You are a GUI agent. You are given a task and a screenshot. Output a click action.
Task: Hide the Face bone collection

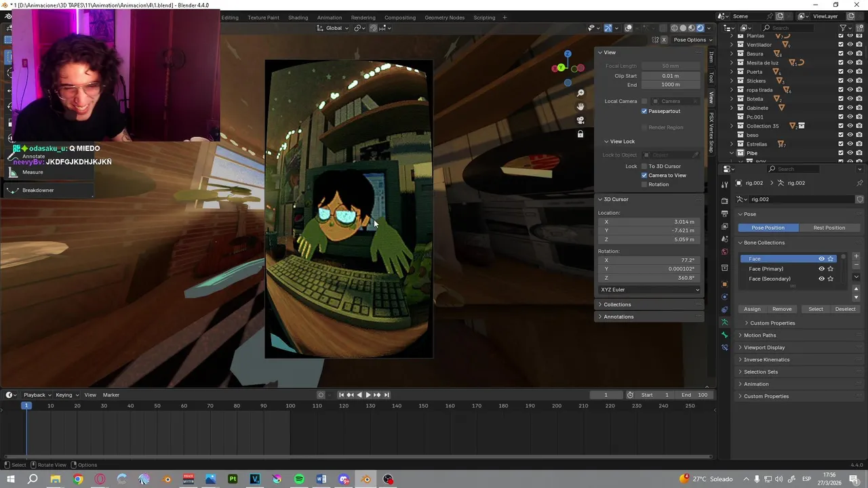[x=821, y=259]
